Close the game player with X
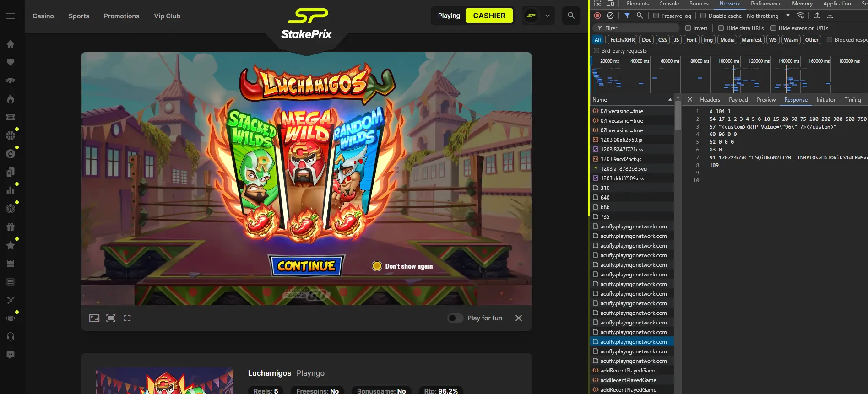Image resolution: width=868 pixels, height=394 pixels. (x=519, y=318)
